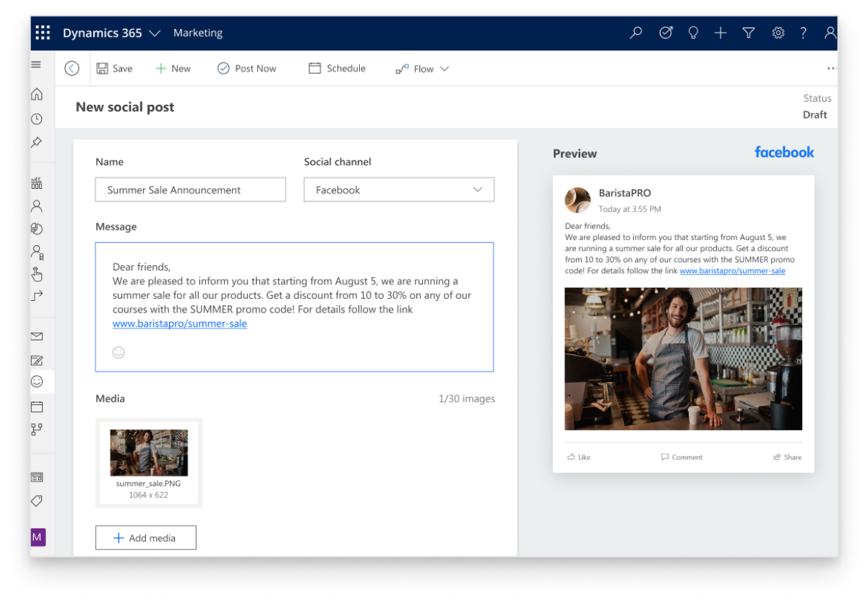Expand the Social channel Facebook dropdown
This screenshot has height=601, width=868.
coord(399,189)
